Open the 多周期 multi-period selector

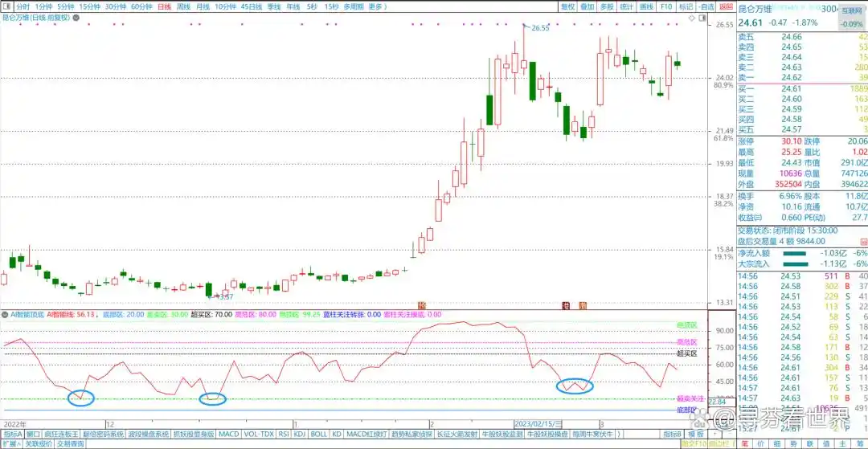click(x=353, y=6)
